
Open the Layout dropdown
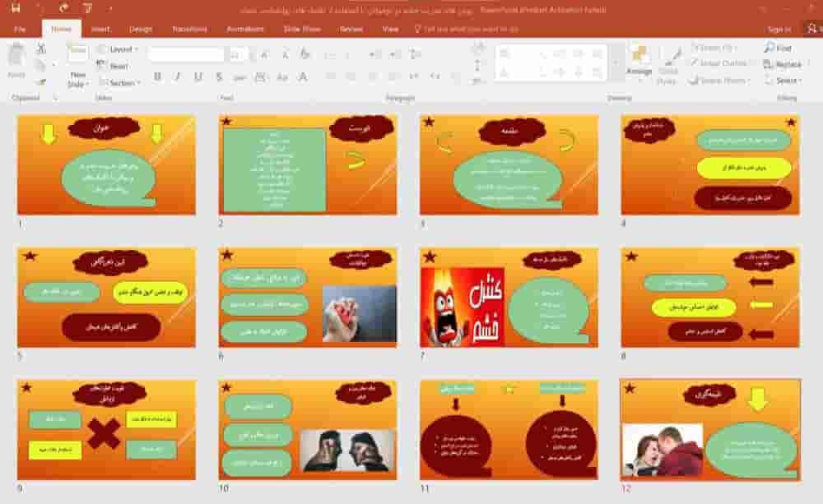[x=118, y=49]
